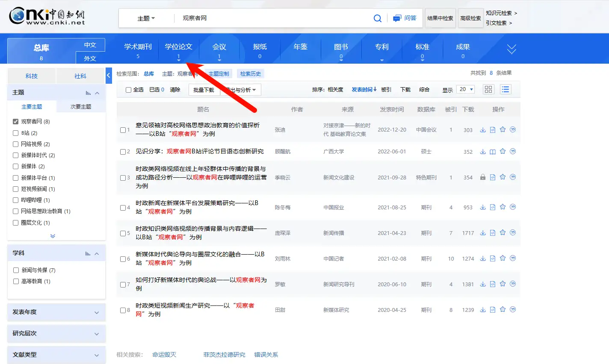The width and height of the screenshot is (609, 364).
Task: Open HTML reading for 张迪's article
Action: pyautogui.click(x=493, y=130)
